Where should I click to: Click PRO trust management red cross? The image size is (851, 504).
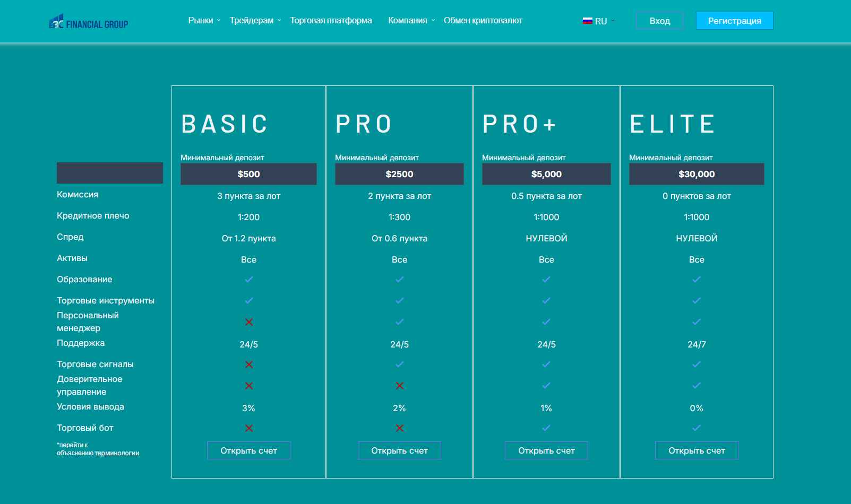click(399, 386)
